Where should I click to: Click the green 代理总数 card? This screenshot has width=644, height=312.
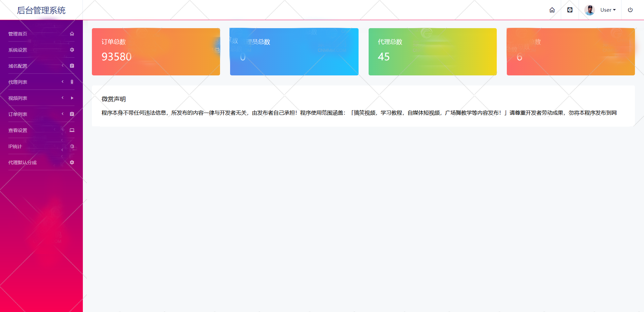432,52
